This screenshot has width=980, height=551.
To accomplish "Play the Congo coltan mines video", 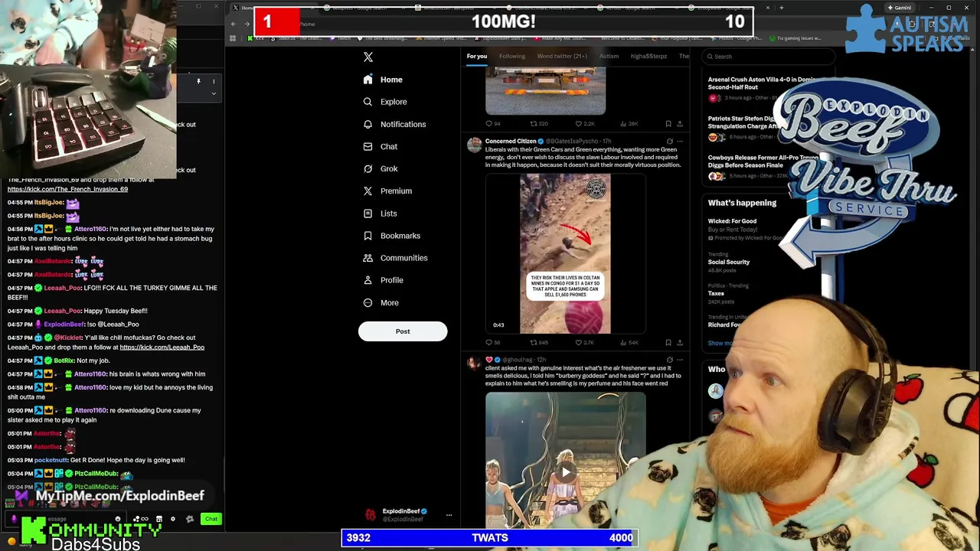I will [x=565, y=254].
